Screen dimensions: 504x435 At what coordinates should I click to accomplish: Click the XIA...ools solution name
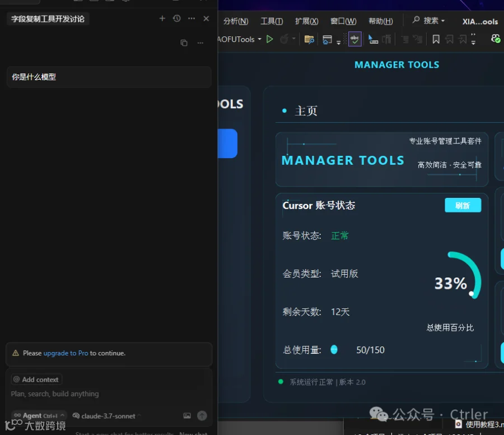point(480,21)
